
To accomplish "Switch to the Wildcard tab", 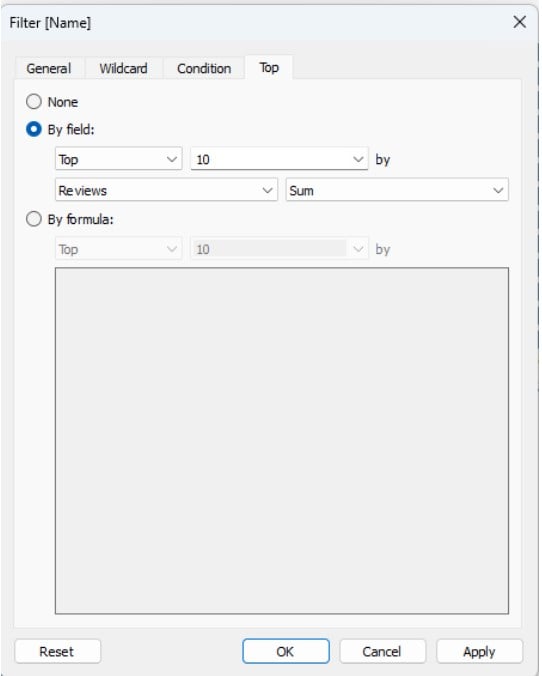I will tap(123, 69).
